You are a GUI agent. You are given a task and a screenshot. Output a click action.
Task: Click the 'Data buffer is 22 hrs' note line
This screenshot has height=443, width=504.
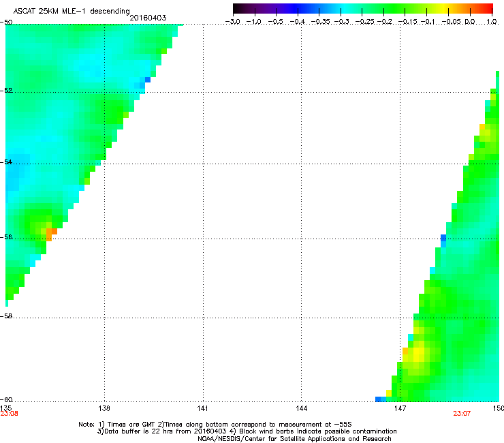point(247,431)
